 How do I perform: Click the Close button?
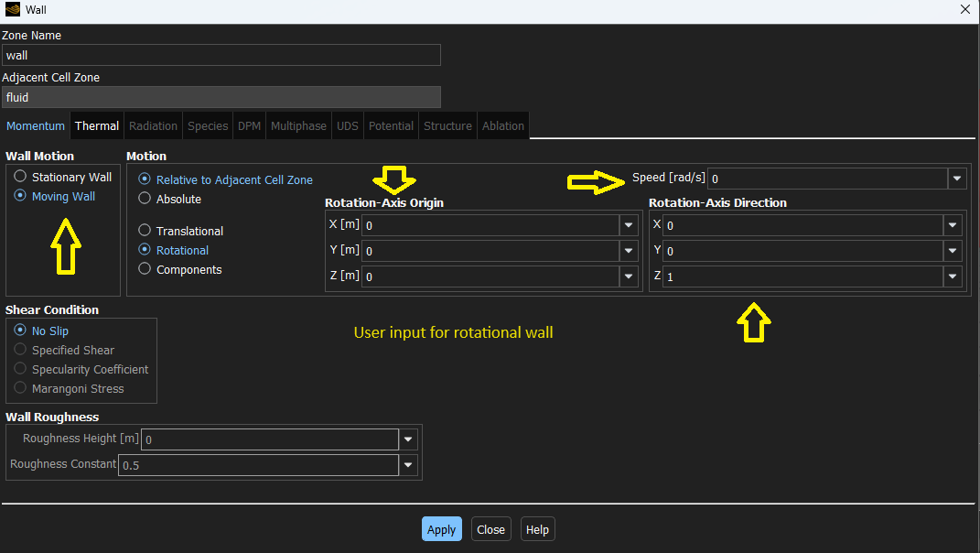pos(490,529)
